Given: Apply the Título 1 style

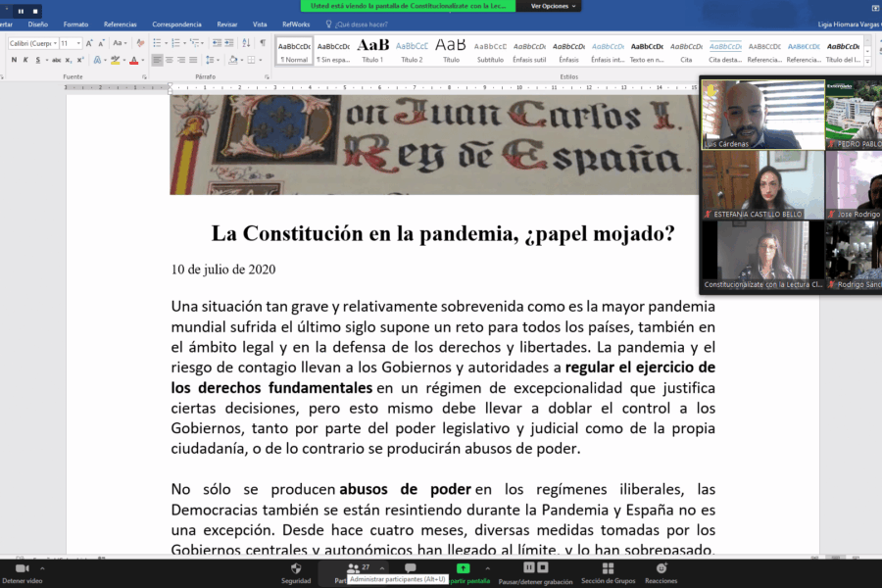Looking at the screenshot, I should [x=372, y=49].
